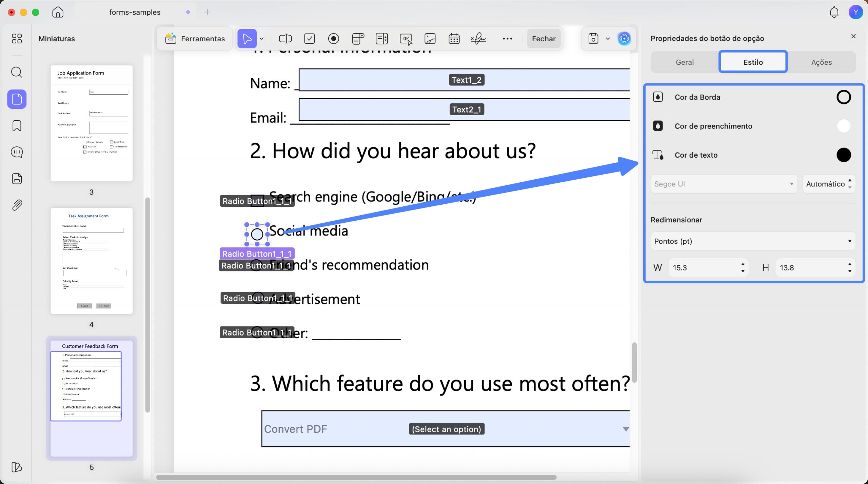Click the Text2_1 email field
The image size is (868, 484).
coord(464,109)
